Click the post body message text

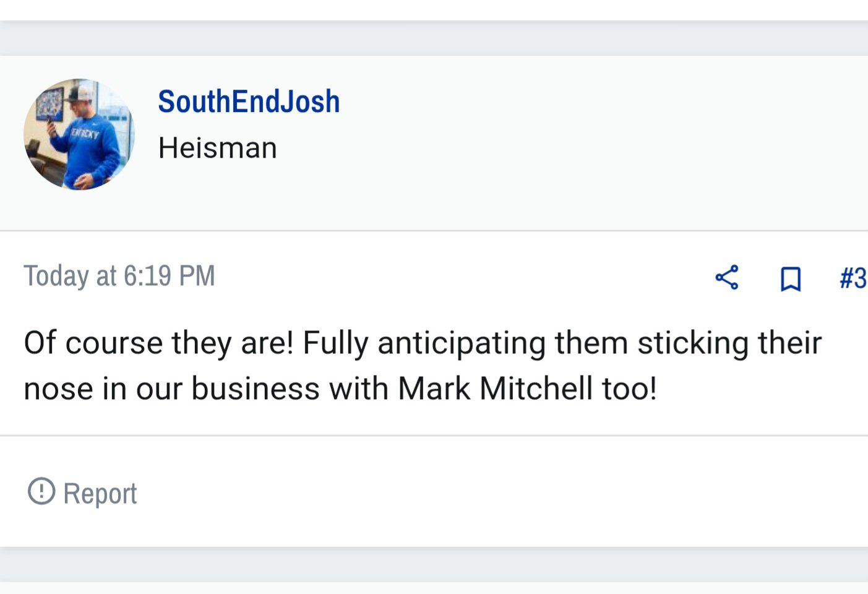(423, 366)
